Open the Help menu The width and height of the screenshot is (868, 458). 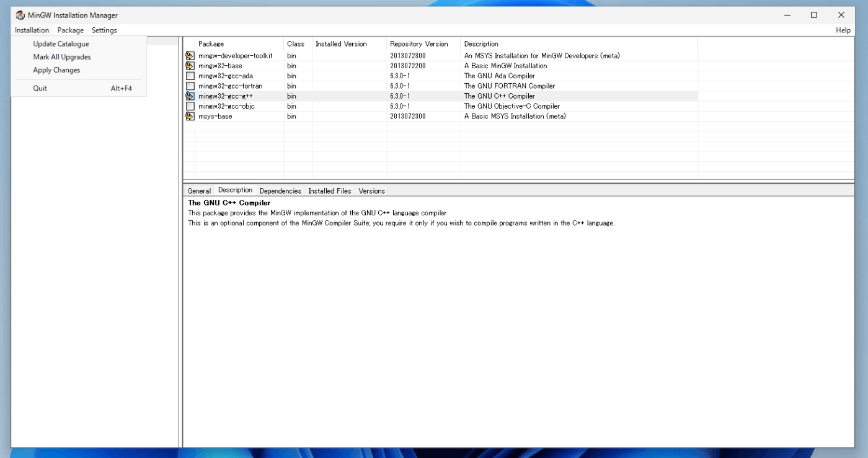[x=843, y=30]
